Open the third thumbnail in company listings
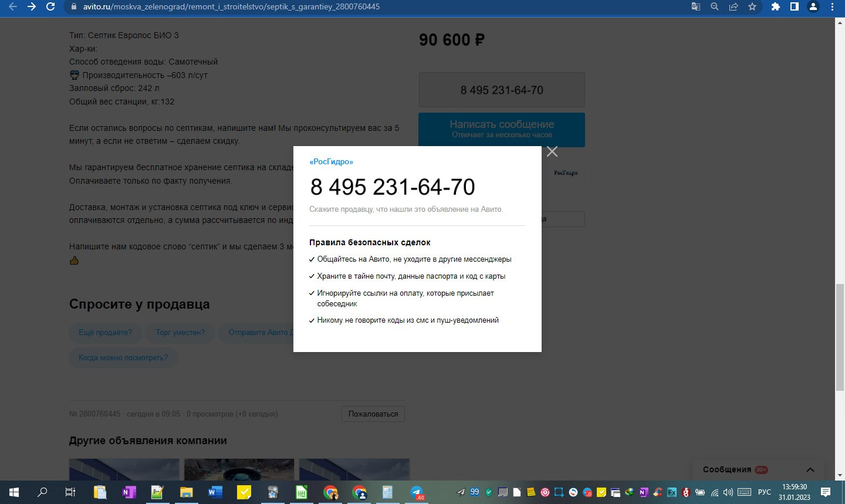 354,469
